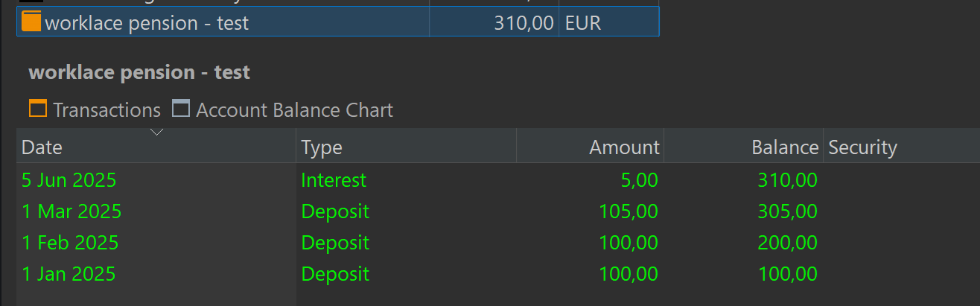Click the 105,00 deposit amount

[629, 211]
